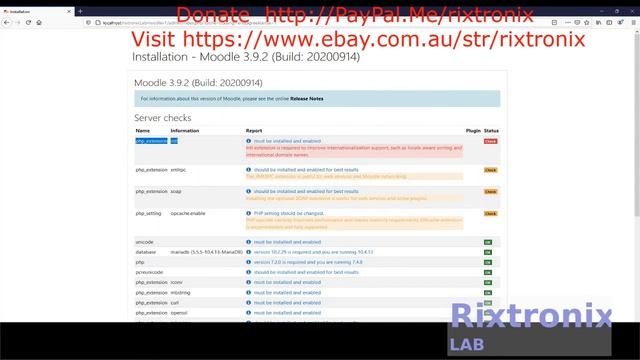This screenshot has width=640, height=360.
Task: Click Check status badge for opcache.enable
Action: [x=490, y=213]
